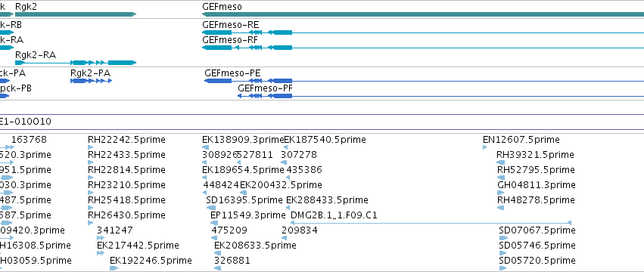This screenshot has width=644, height=272.
Task: Select the Rgk2-RA transcript label
Action: pyautogui.click(x=36, y=55)
